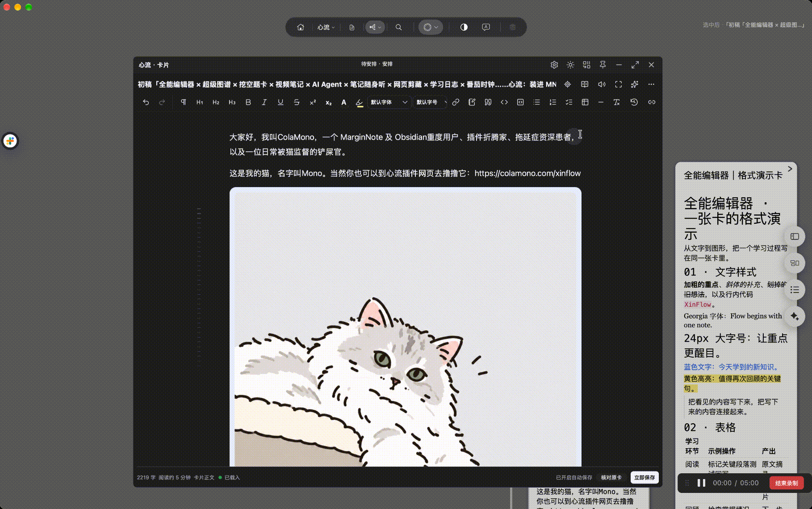This screenshot has height=509, width=812.
Task: Open the 默认字号 font size dropdown
Action: (431, 102)
